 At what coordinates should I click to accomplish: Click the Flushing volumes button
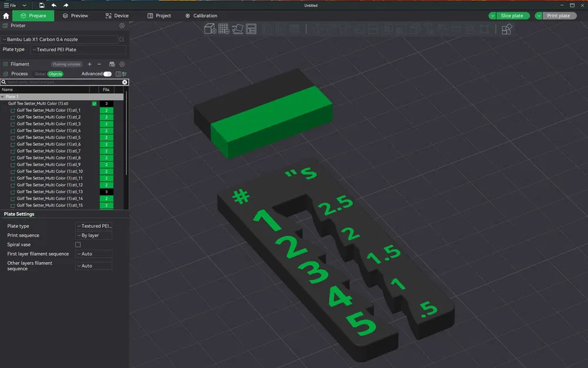pos(66,64)
